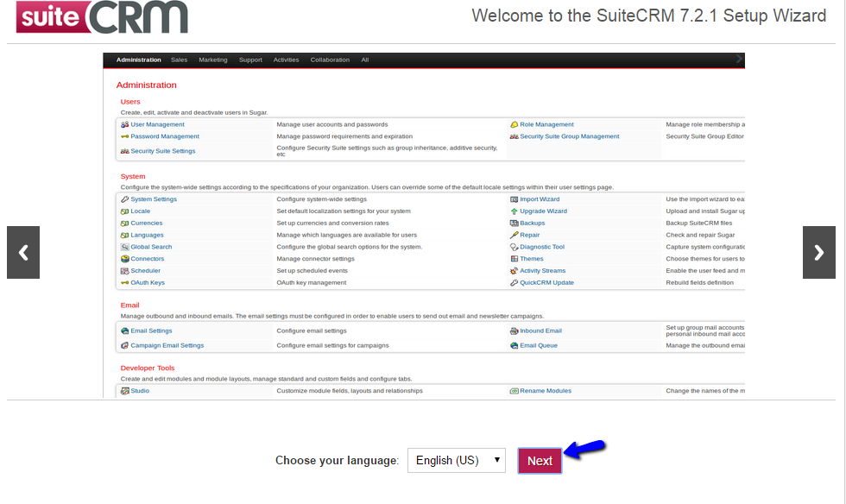
Task: Click the Locale icon
Action: (x=124, y=211)
